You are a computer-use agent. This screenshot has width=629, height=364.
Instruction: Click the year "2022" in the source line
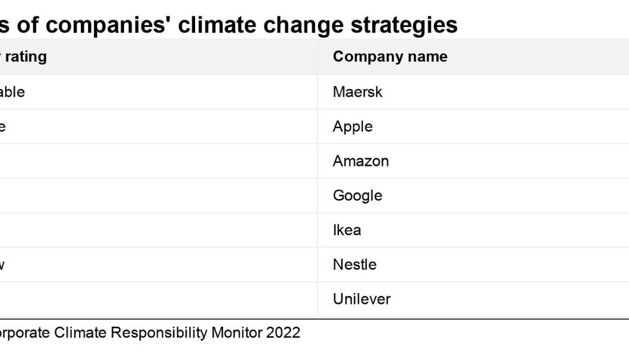tap(284, 333)
